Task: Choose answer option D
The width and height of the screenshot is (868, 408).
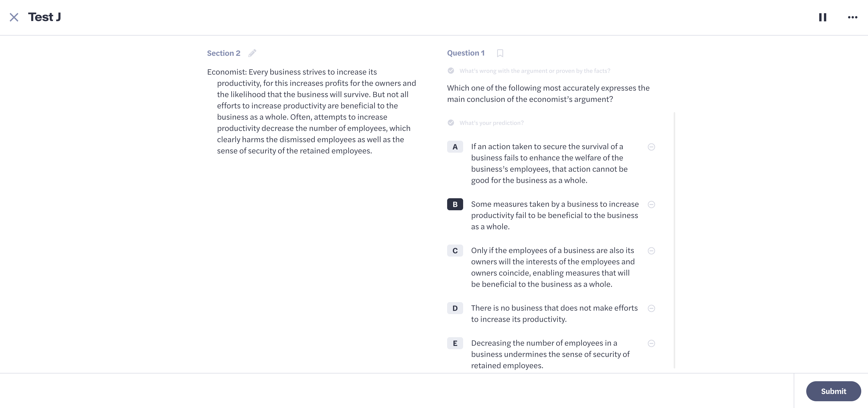Action: click(x=455, y=308)
